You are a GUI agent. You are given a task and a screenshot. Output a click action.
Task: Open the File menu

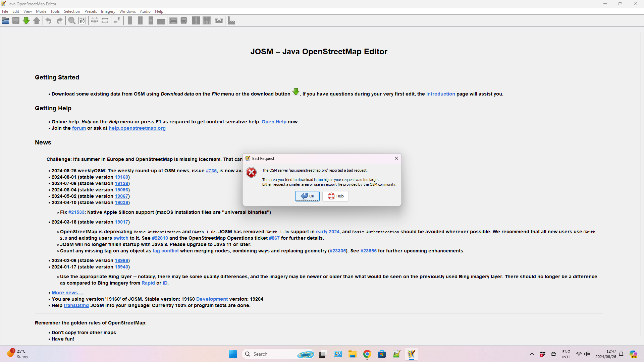click(5, 11)
